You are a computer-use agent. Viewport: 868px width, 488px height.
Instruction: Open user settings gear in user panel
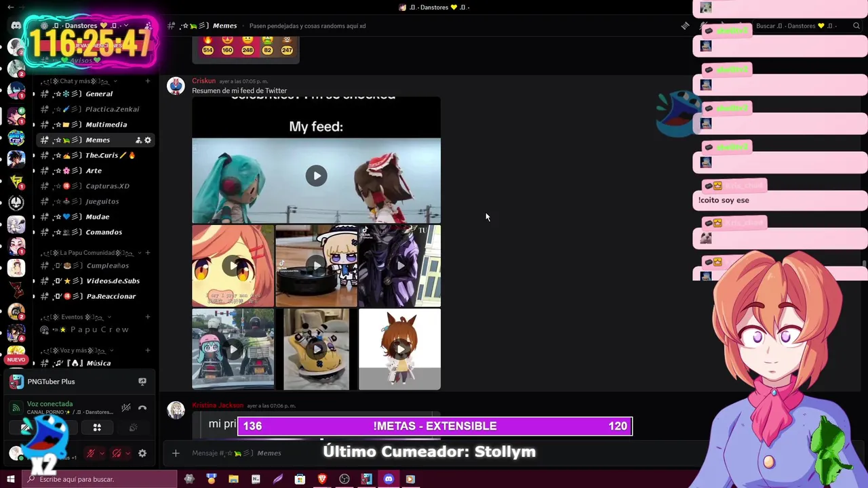tap(142, 453)
